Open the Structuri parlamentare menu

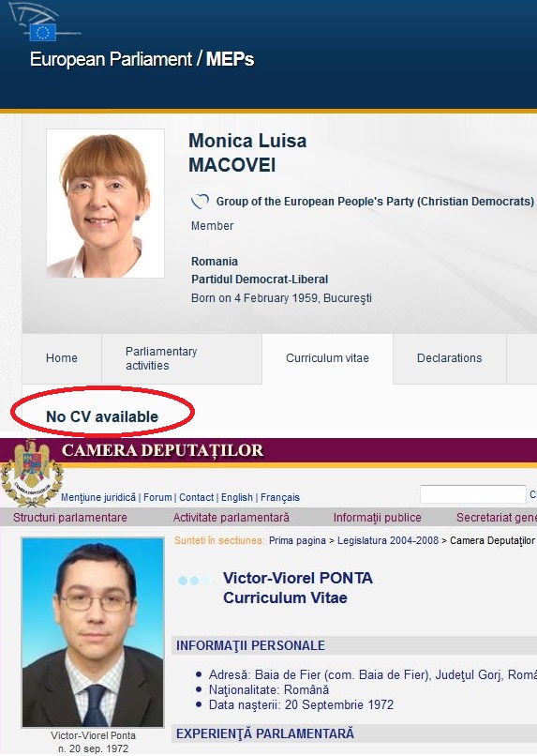pyautogui.click(x=70, y=518)
